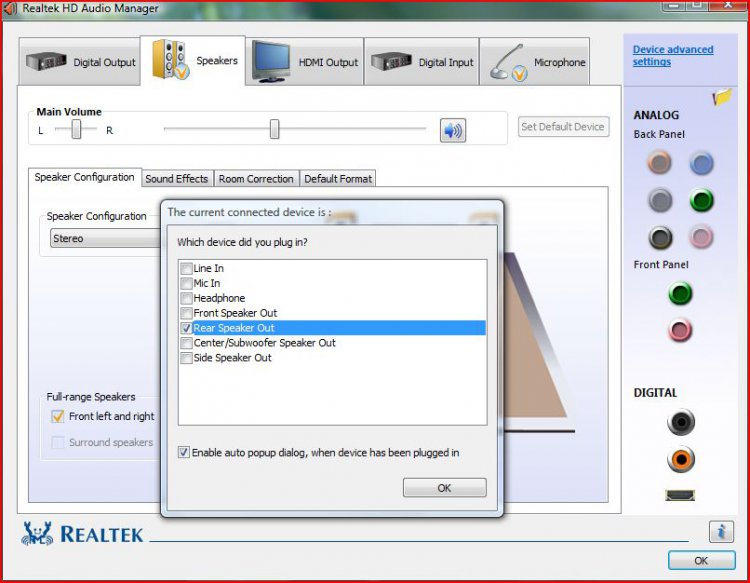The image size is (750, 583).
Task: Click the information icon near bottom right
Action: point(721,531)
